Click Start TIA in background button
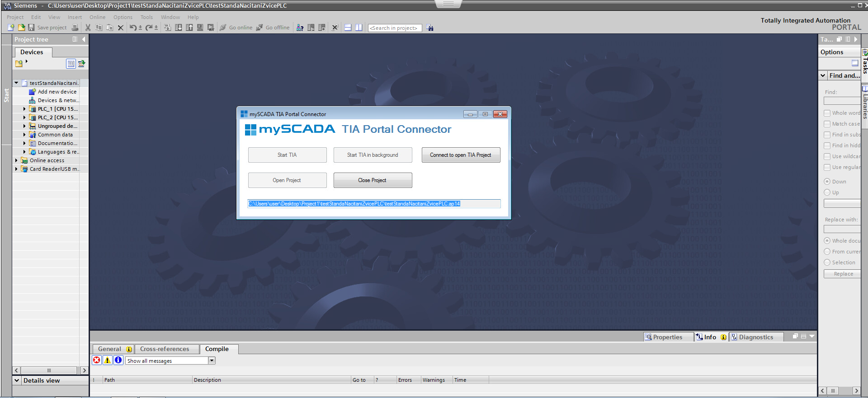Image resolution: width=868 pixels, height=398 pixels. pos(373,155)
